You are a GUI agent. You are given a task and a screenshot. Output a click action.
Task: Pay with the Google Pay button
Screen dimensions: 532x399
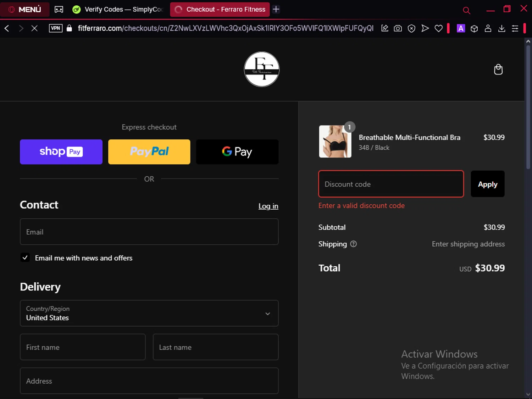pyautogui.click(x=237, y=152)
